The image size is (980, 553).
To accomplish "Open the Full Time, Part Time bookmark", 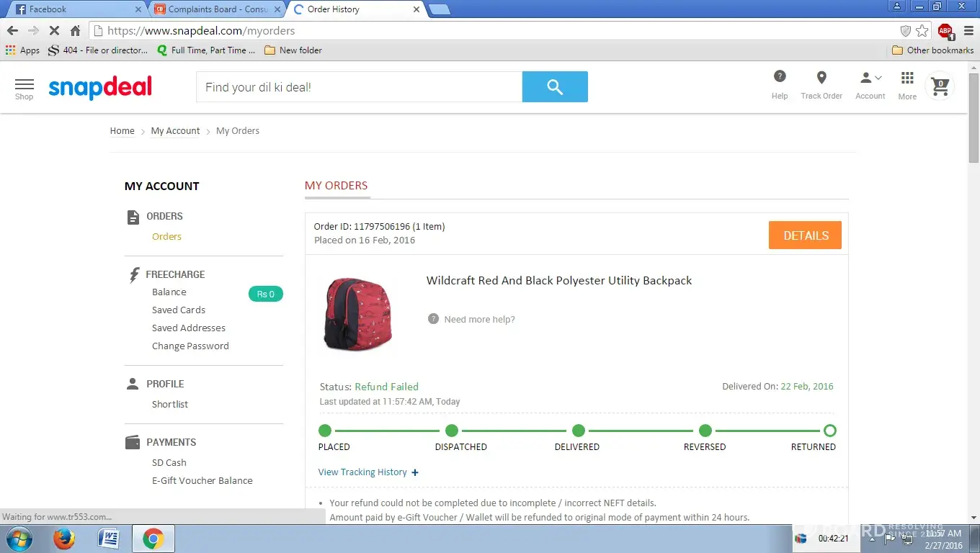I will (206, 50).
